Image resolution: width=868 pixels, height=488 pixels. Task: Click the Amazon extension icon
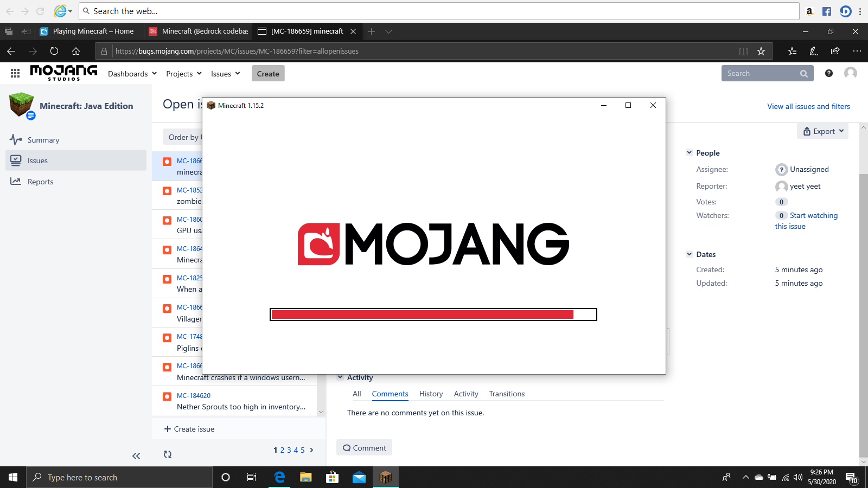(x=809, y=11)
